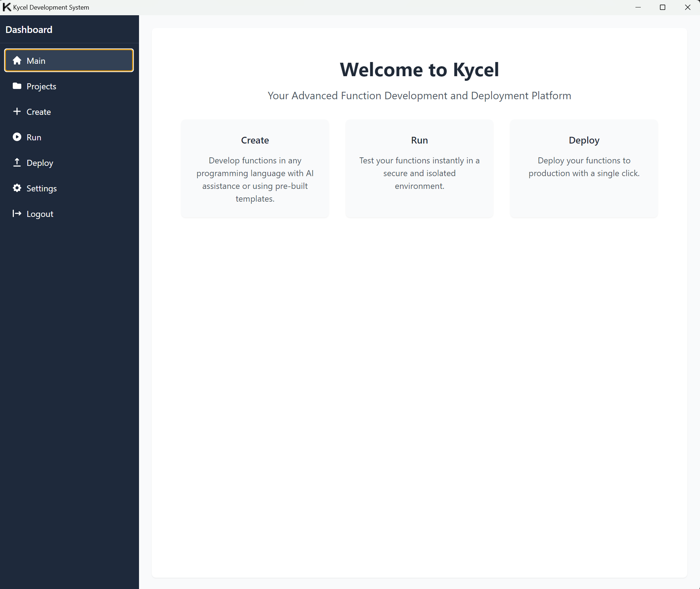Image resolution: width=700 pixels, height=589 pixels.
Task: Click the Run card link
Action: click(419, 169)
